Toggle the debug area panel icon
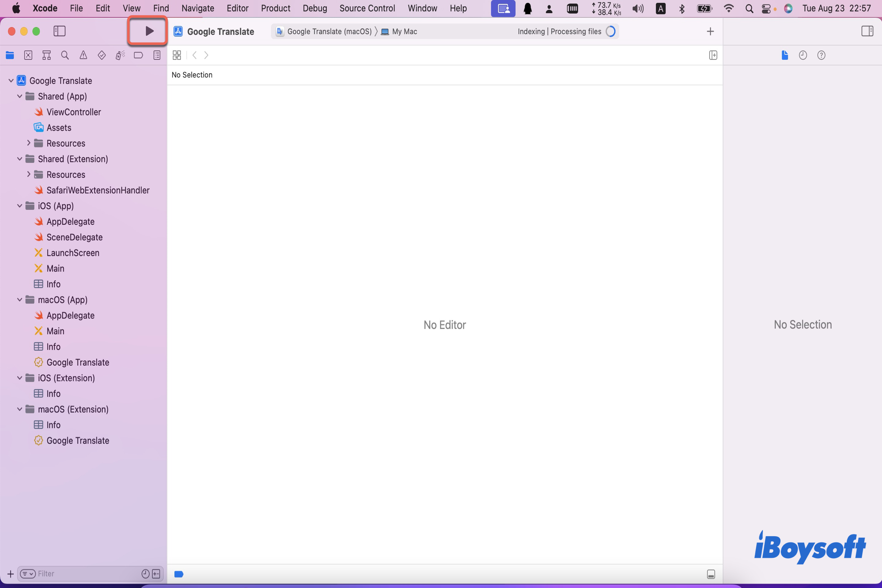Image resolution: width=882 pixels, height=588 pixels. coord(711,574)
